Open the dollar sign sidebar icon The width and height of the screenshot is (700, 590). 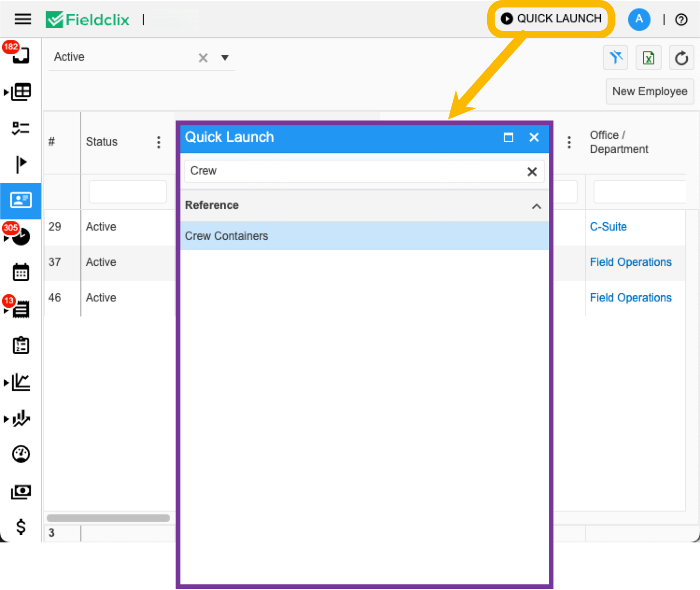(21, 527)
